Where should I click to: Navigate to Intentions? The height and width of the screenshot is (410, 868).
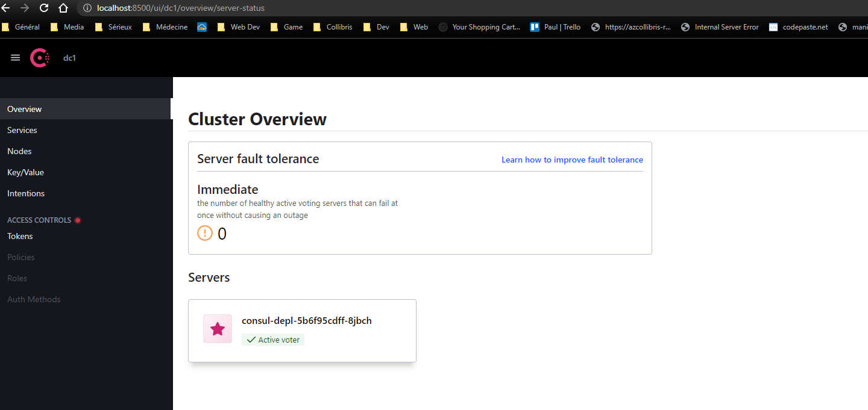[86, 193]
